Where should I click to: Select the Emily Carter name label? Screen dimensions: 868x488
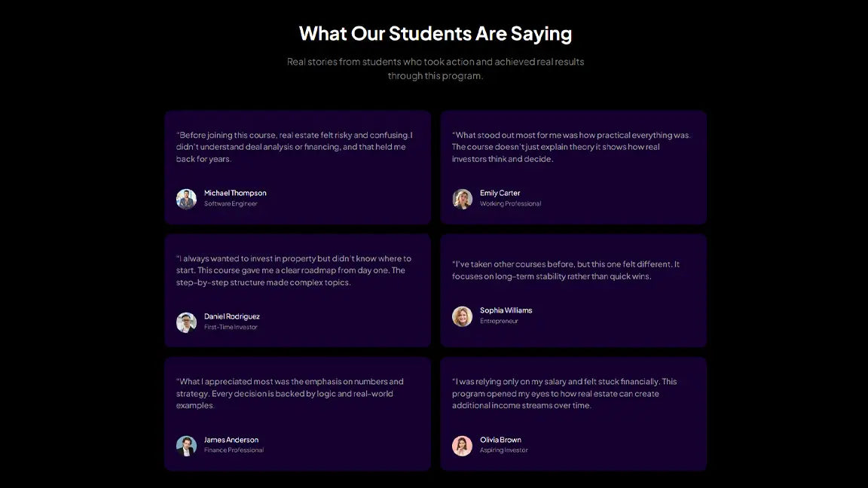tap(500, 193)
